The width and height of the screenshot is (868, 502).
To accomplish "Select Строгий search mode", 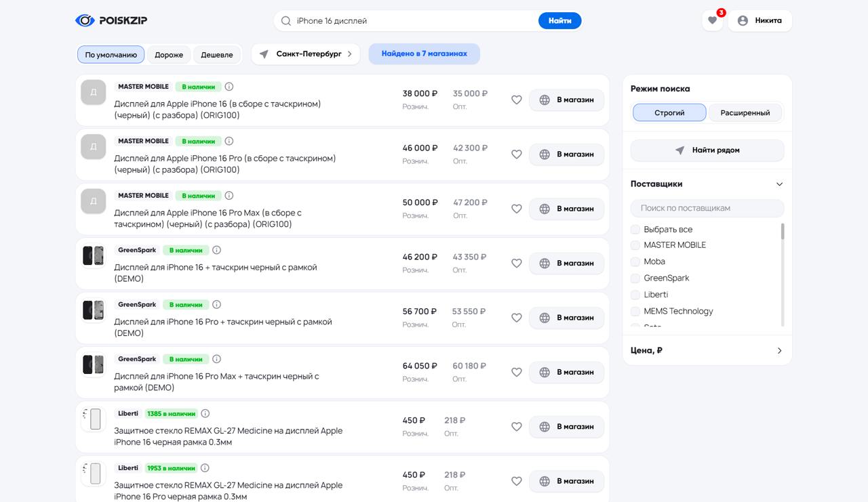I will [669, 112].
